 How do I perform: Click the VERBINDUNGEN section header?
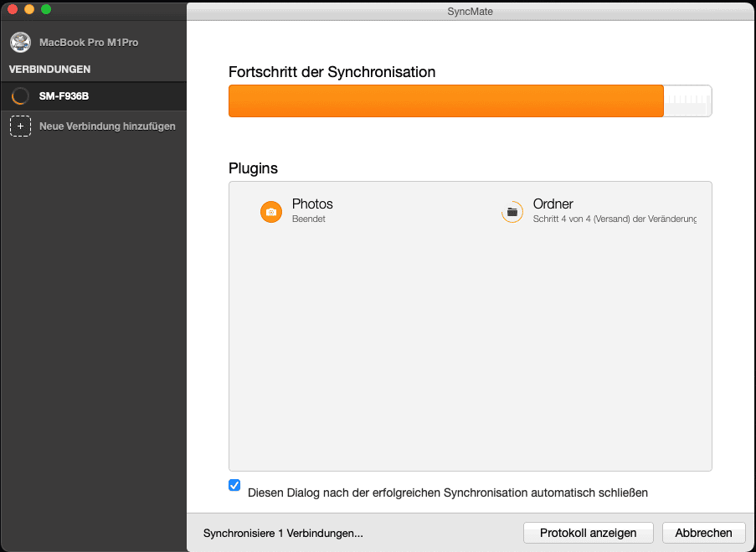[49, 70]
